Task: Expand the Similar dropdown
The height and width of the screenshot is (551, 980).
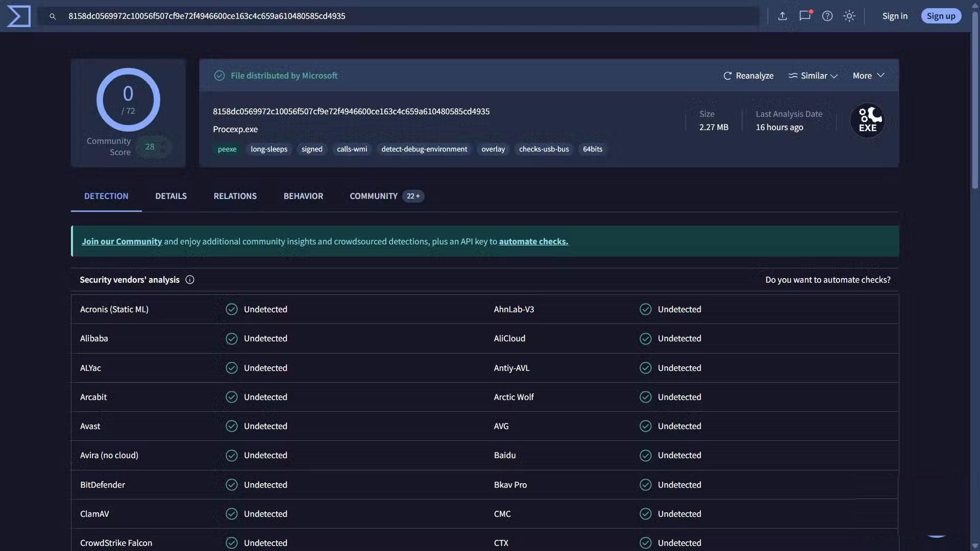Action: coord(813,76)
